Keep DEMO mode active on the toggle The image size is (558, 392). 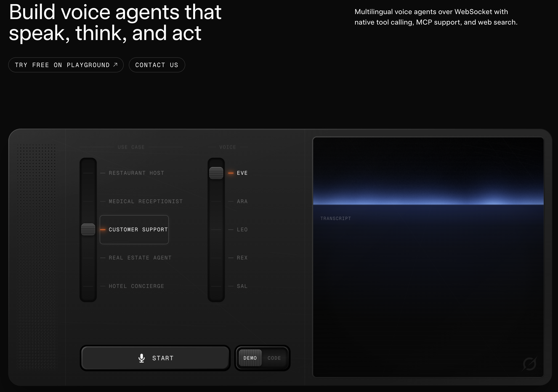(x=250, y=358)
